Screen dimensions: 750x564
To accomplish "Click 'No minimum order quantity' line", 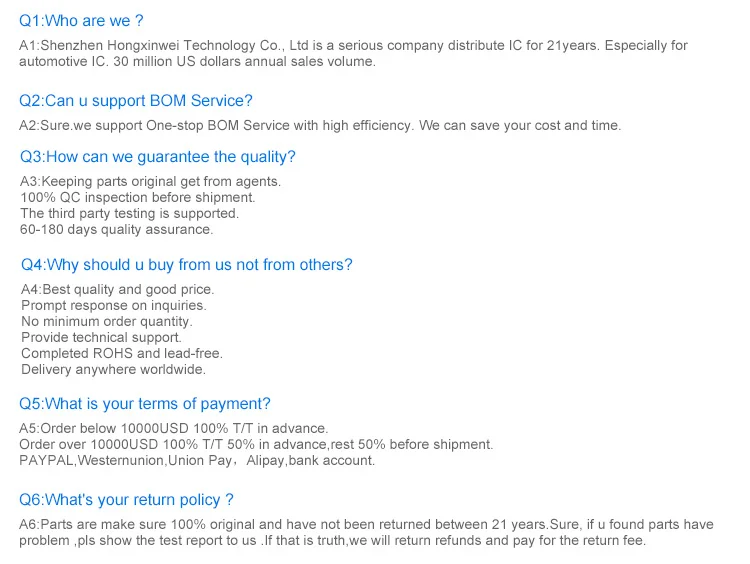I will click(107, 322).
